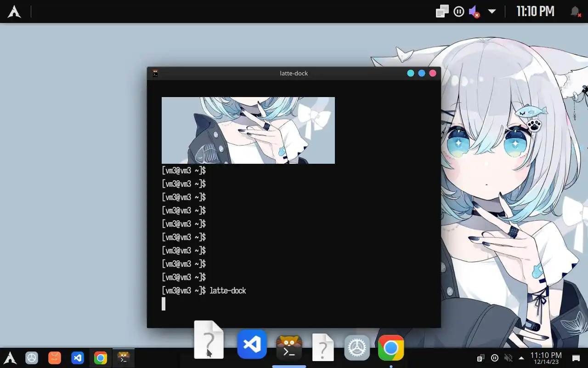Image resolution: width=588 pixels, height=368 pixels.
Task: Click the terminal block cursor
Action: pos(164,304)
